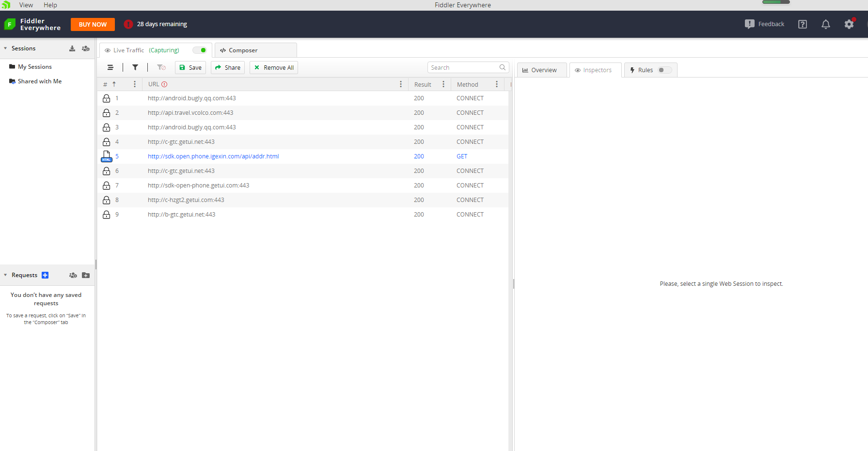Click share requests people icon in Requests
Screen dimensions: 868x451
click(73, 275)
